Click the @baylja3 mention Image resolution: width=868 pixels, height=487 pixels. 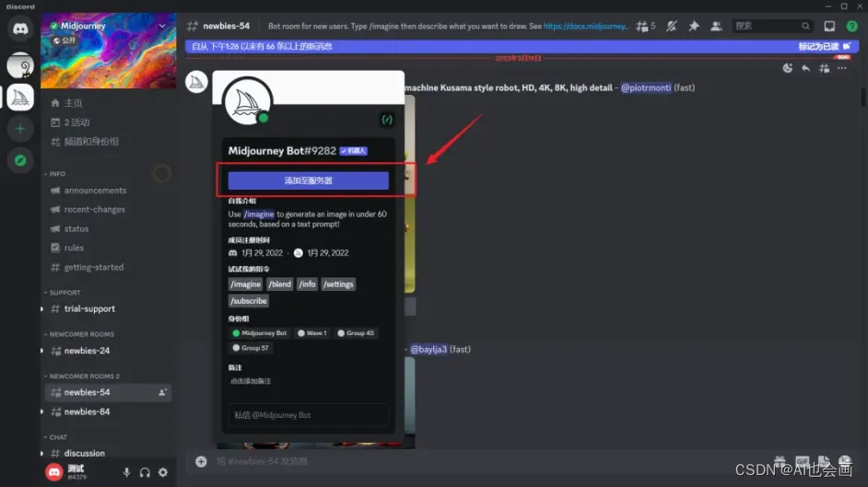coord(428,349)
